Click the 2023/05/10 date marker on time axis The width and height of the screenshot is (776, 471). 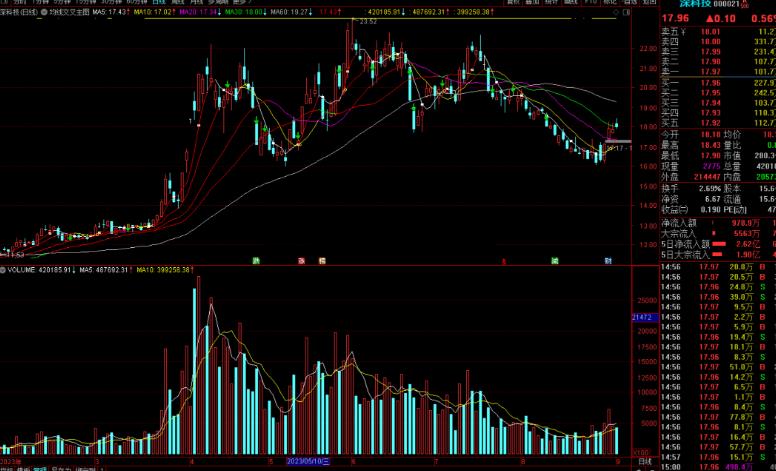308,461
